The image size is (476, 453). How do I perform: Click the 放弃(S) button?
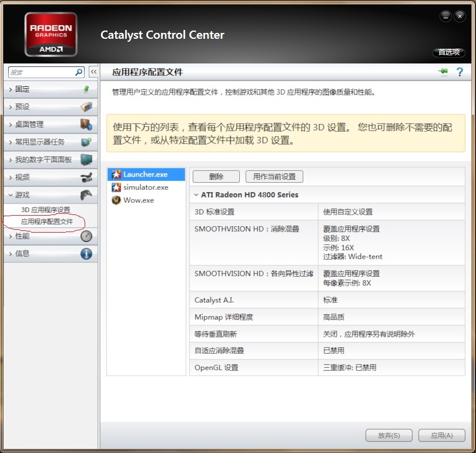click(389, 435)
